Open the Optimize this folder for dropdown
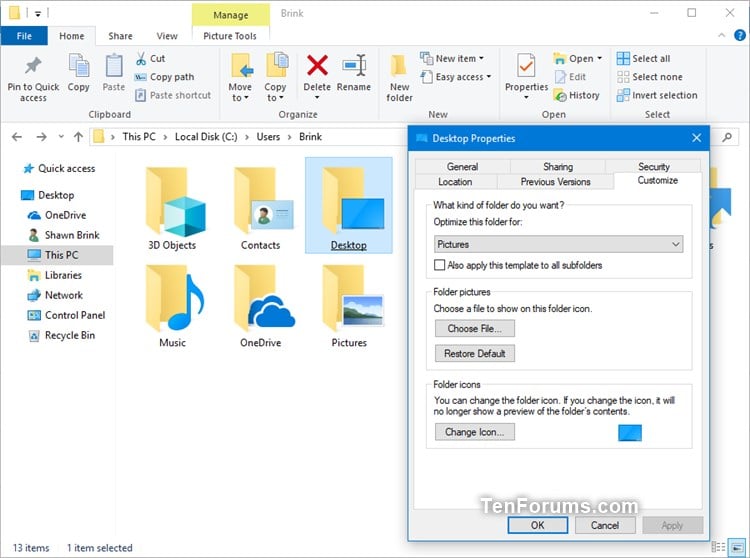This screenshot has height=558, width=750. pyautogui.click(x=558, y=244)
